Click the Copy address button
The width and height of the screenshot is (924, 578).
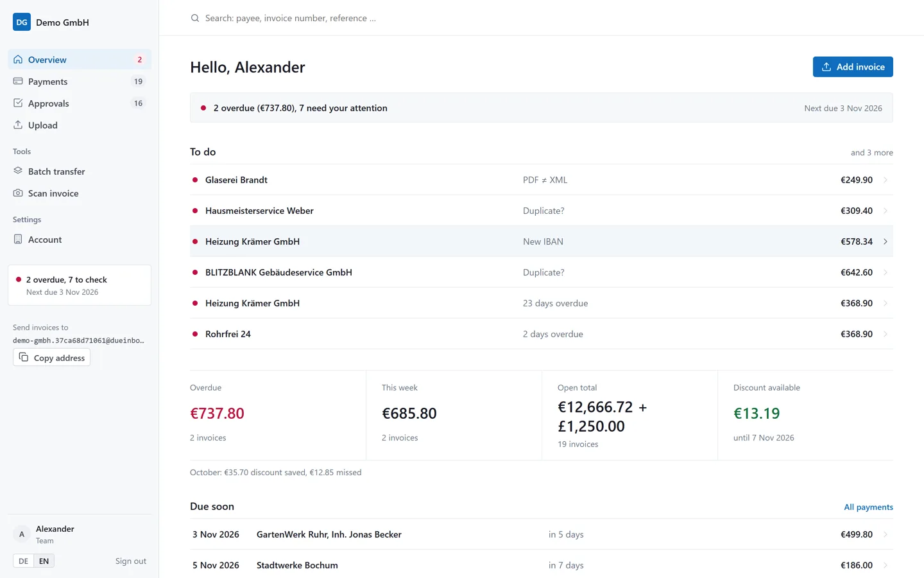pyautogui.click(x=51, y=358)
